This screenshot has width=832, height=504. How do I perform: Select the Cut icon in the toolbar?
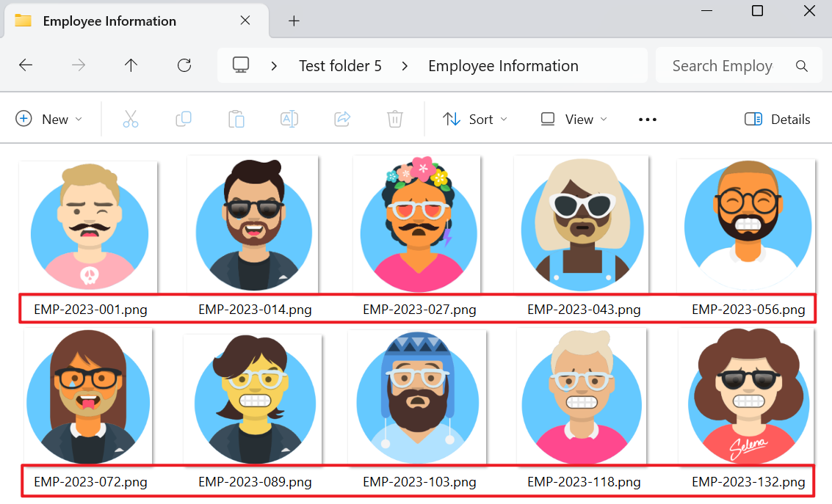130,118
